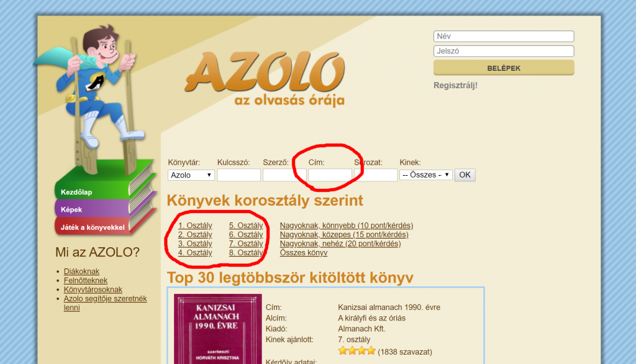Click the star rating for Kanizsai almanach
The image size is (636, 364).
point(357,351)
